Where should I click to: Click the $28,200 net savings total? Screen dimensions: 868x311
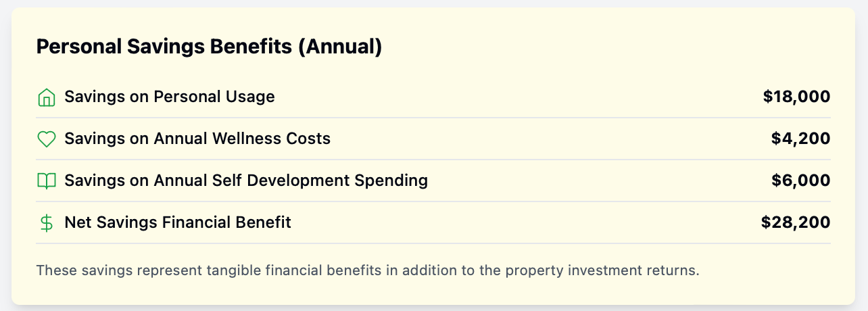click(796, 222)
